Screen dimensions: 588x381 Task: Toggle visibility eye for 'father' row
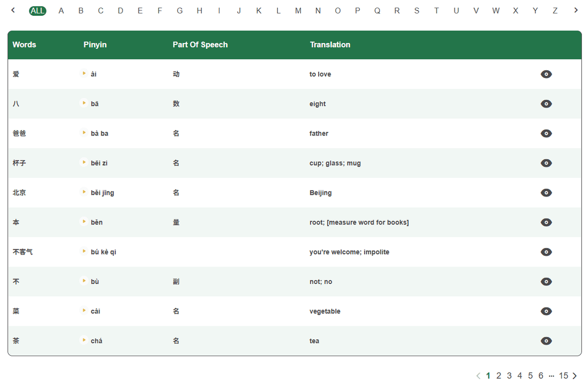point(546,134)
